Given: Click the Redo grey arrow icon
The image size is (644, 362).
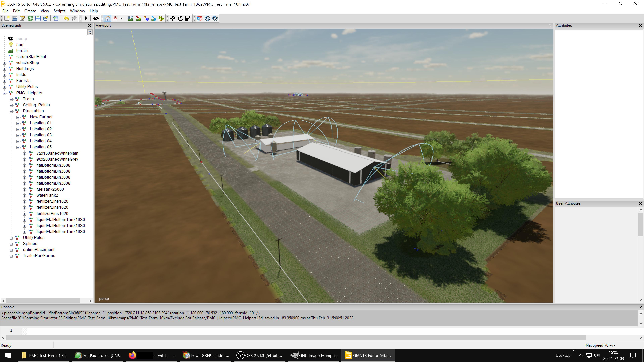Looking at the screenshot, I should (74, 18).
